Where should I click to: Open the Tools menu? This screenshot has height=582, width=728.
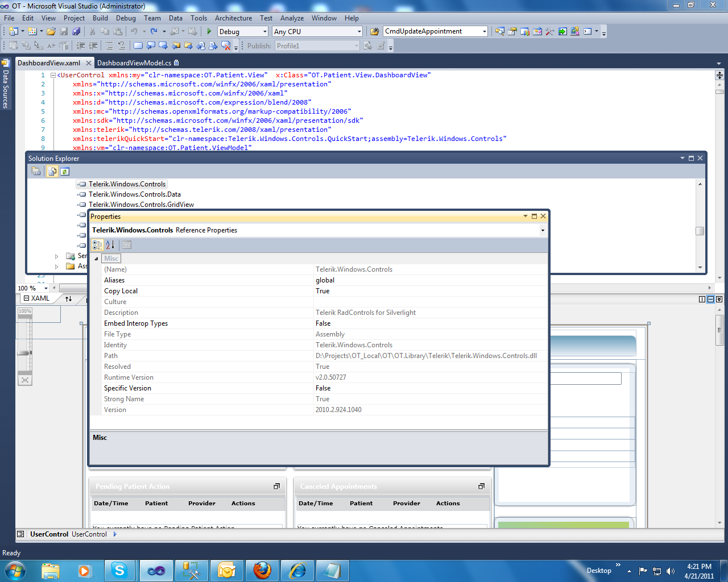tap(198, 18)
